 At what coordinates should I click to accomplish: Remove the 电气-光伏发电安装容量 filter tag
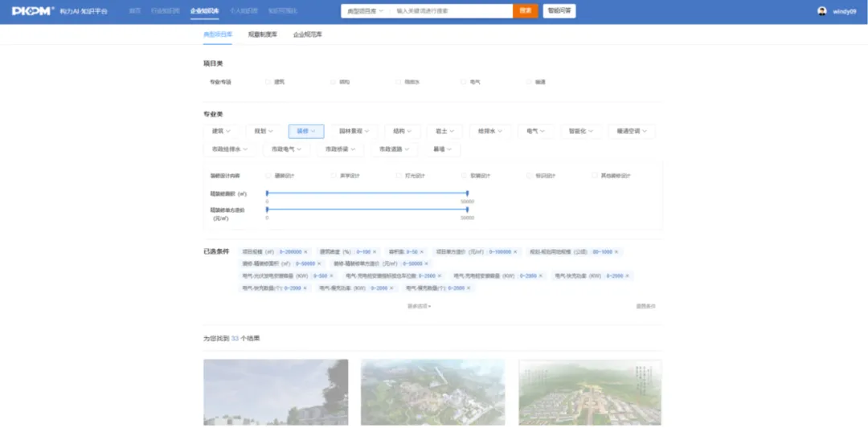coord(331,276)
